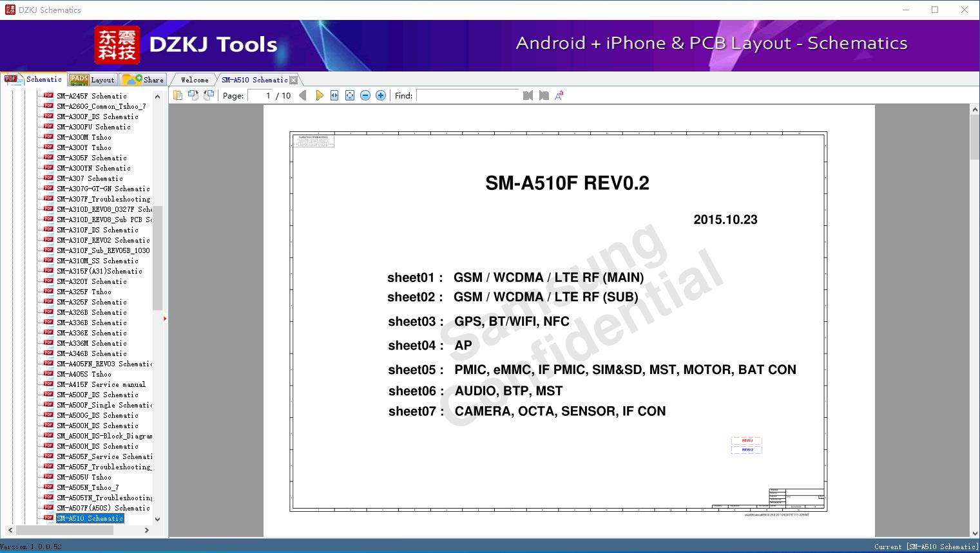Click PDF icon beside SM-A300Y Tshoo
Screen dimensions: 980x553
(x=48, y=147)
